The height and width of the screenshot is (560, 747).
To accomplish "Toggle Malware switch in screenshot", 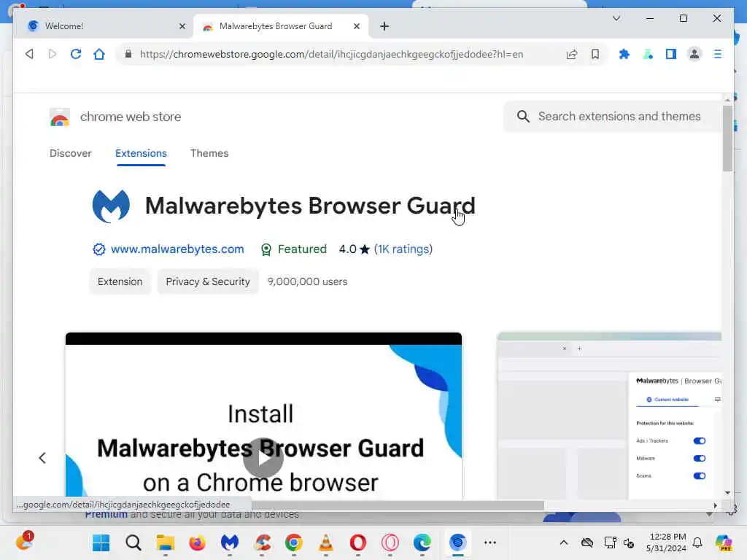I will tap(700, 459).
